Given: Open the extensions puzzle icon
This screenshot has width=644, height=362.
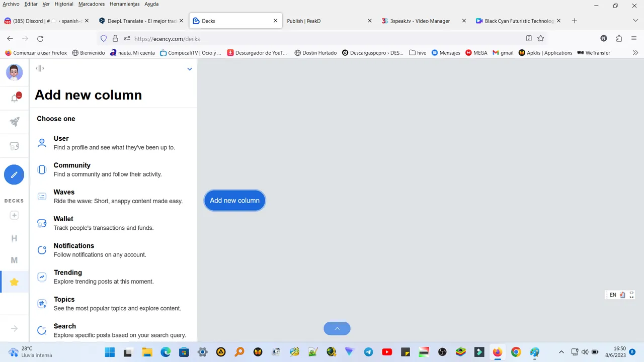Looking at the screenshot, I should click(619, 39).
